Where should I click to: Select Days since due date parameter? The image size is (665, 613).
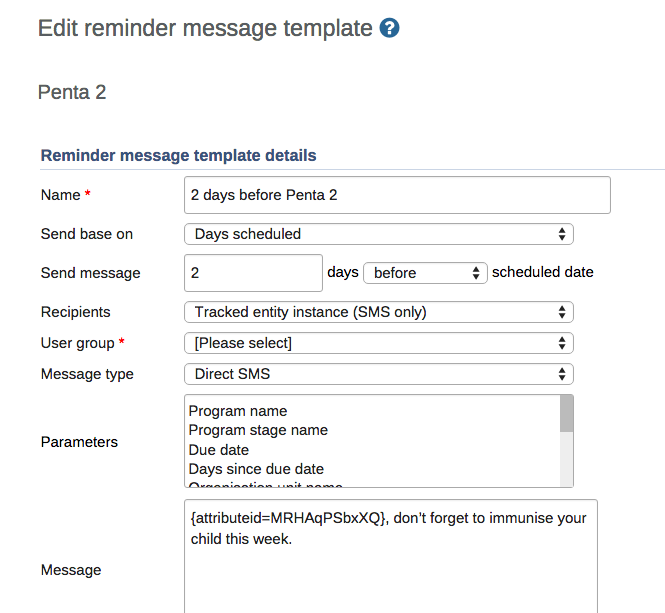pyautogui.click(x=256, y=469)
